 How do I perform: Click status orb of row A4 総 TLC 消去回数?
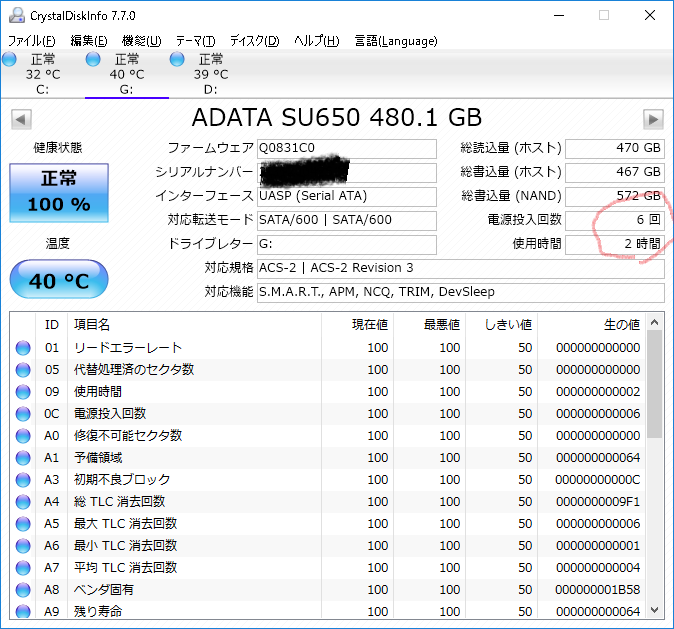pyautogui.click(x=23, y=501)
